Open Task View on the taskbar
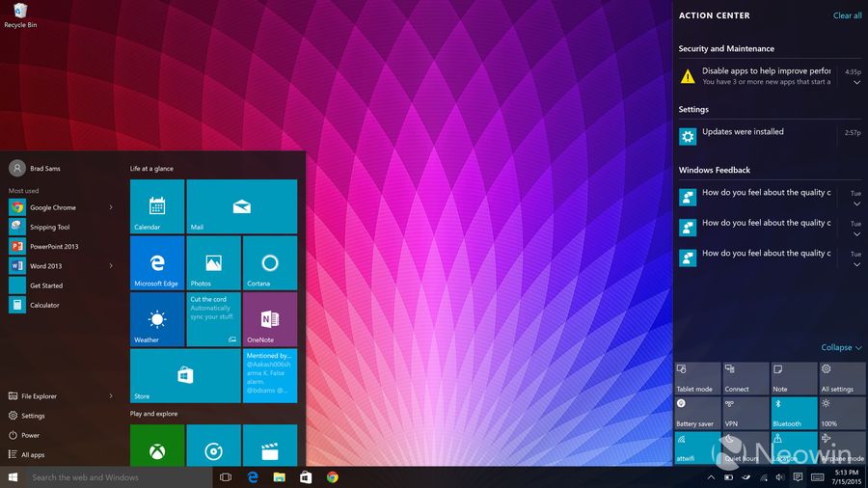Screen dimensions: 868x488 click(226, 477)
